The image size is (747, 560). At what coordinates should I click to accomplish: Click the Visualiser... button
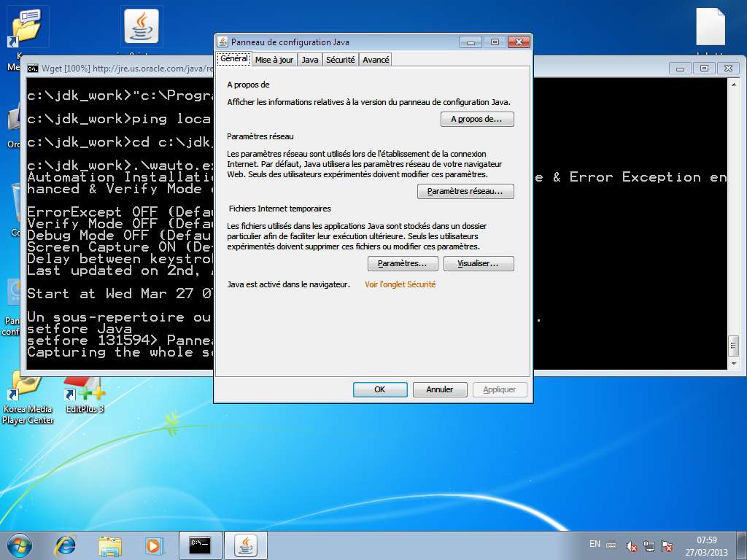click(x=479, y=263)
